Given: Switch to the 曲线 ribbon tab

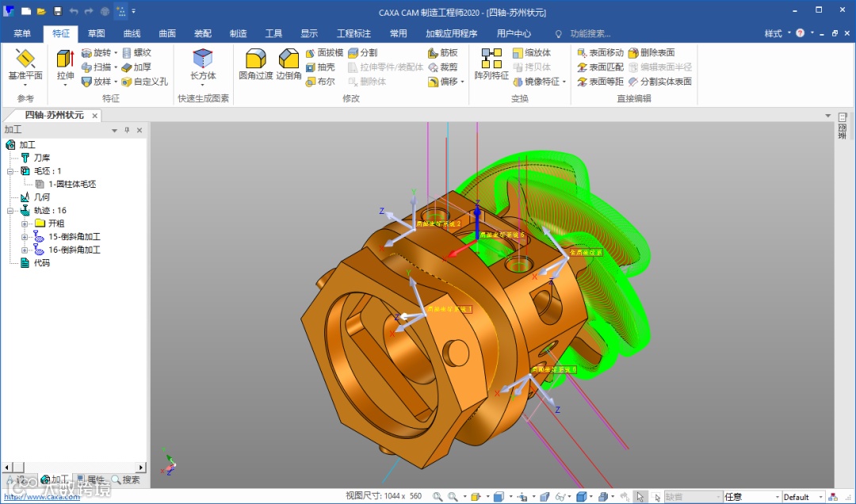Looking at the screenshot, I should 132,33.
